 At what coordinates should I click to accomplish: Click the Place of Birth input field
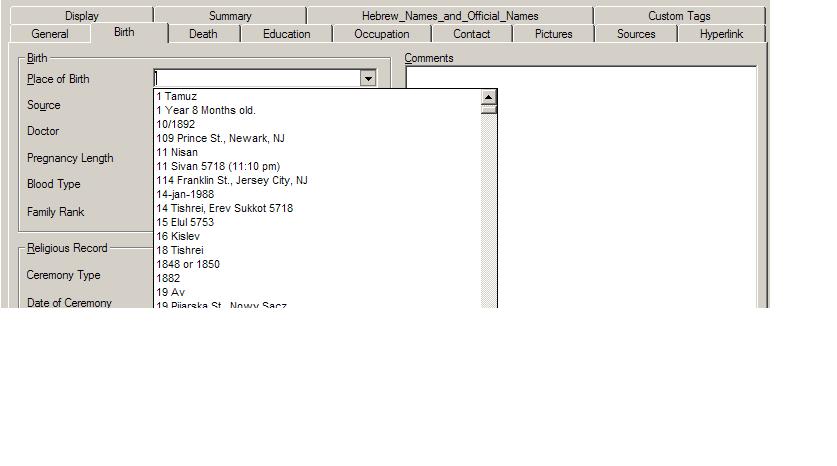tap(256, 78)
